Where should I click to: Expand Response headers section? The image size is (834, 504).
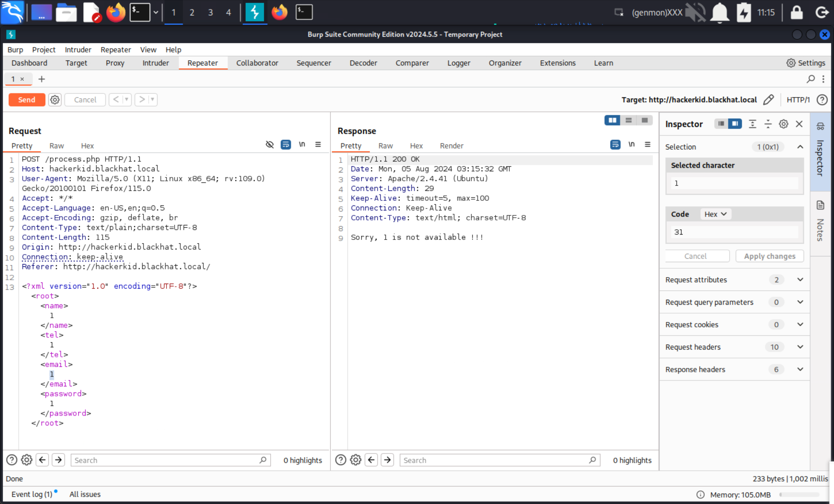pyautogui.click(x=734, y=369)
